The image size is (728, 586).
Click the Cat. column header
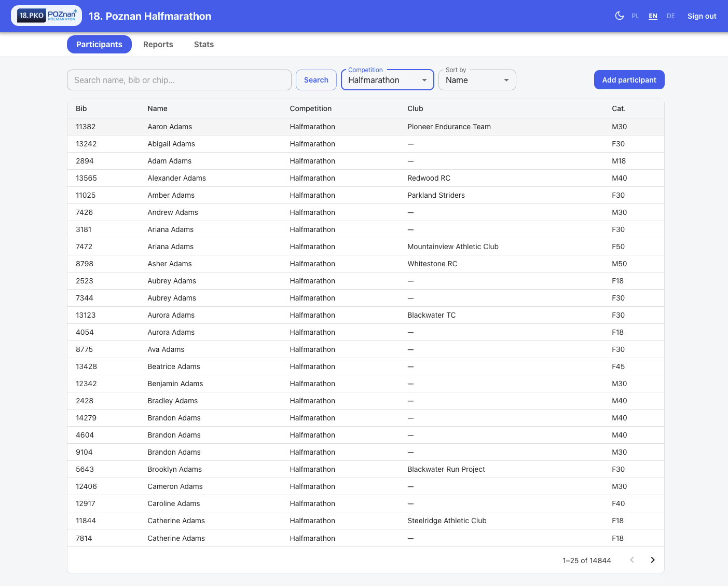pos(619,108)
